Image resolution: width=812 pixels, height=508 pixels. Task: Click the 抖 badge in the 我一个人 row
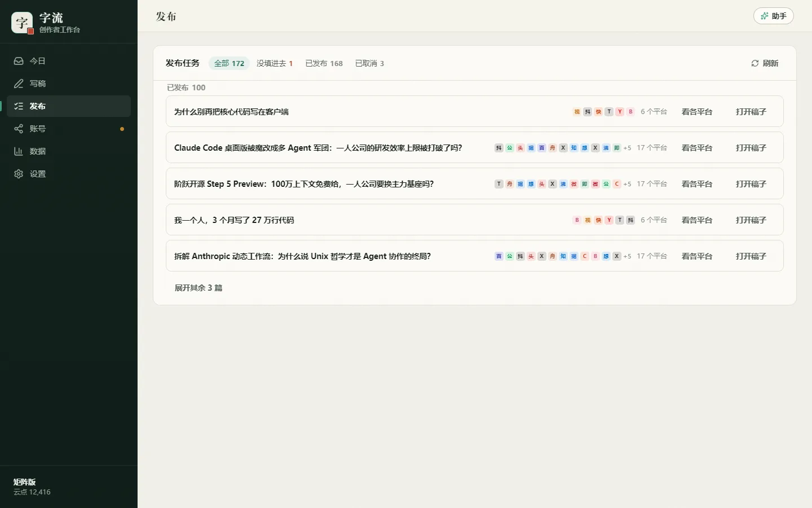coord(630,220)
